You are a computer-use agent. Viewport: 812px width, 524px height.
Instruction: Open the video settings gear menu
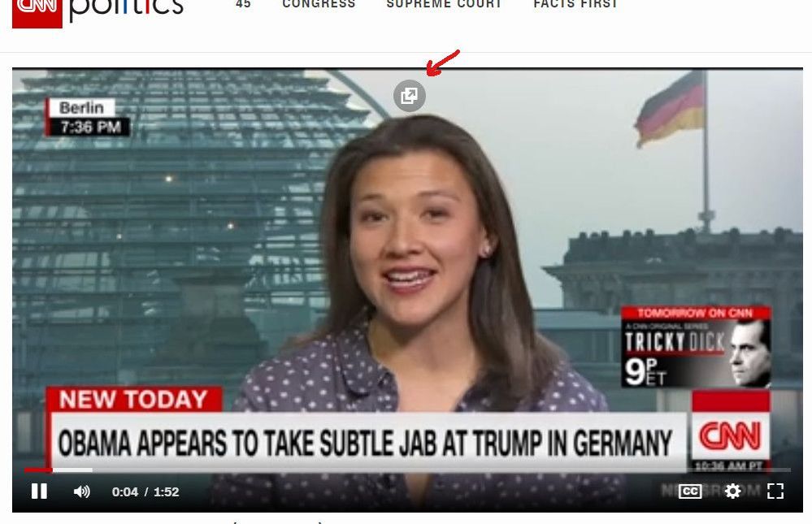coord(733,492)
